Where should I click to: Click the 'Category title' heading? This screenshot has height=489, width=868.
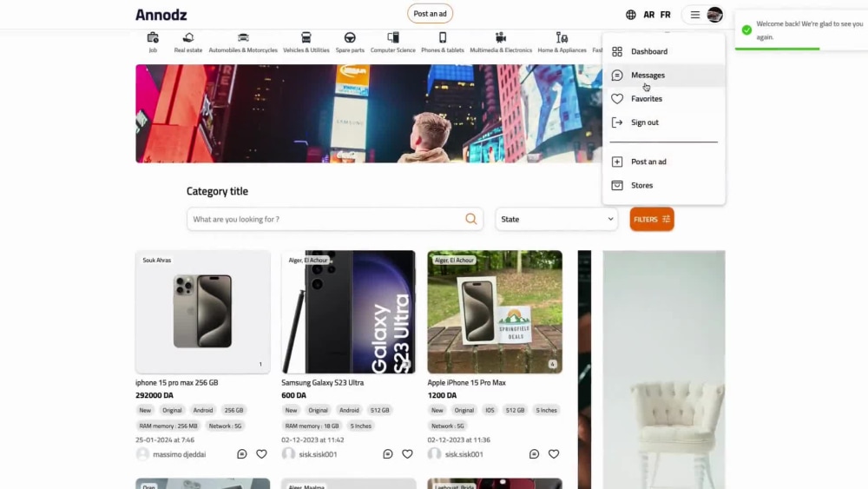[x=217, y=191]
